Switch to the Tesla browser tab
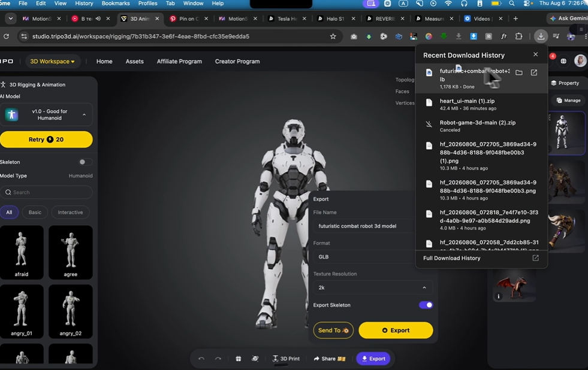The height and width of the screenshot is (370, 588). 287,19
